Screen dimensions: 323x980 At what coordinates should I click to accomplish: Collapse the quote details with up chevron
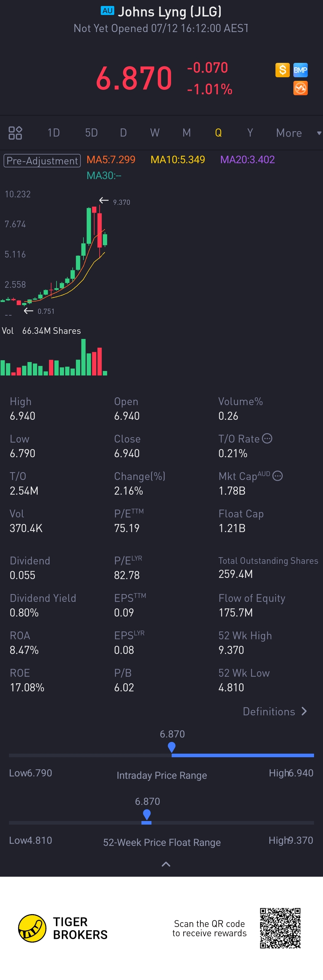166,864
